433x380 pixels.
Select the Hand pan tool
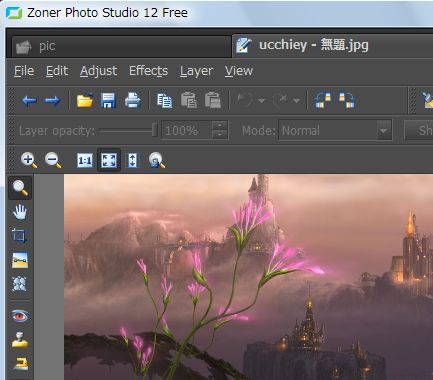click(20, 212)
